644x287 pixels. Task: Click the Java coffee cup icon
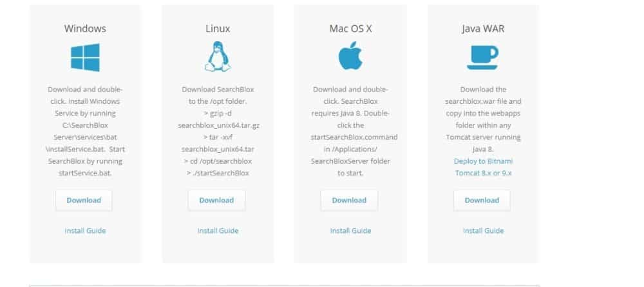click(x=482, y=57)
